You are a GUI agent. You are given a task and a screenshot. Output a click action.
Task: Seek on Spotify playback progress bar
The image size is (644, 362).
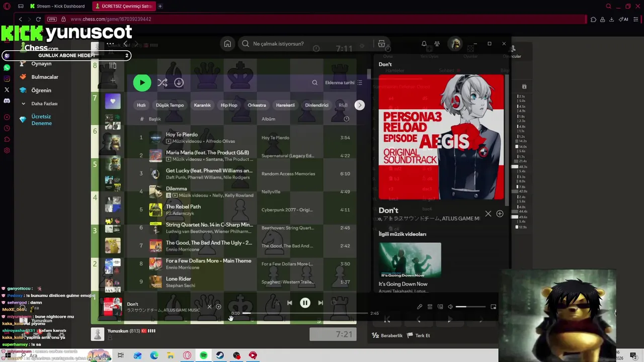coord(305,313)
